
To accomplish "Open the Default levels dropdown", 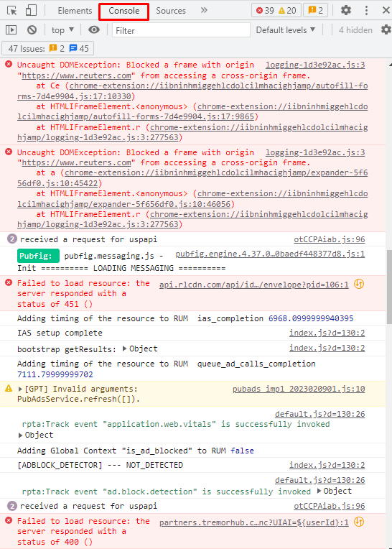I will point(285,30).
